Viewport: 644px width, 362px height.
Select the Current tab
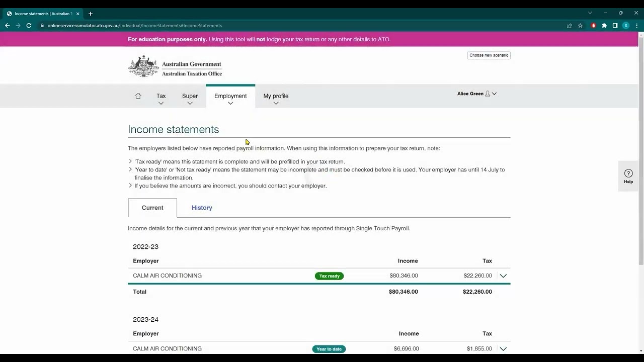coord(152,208)
